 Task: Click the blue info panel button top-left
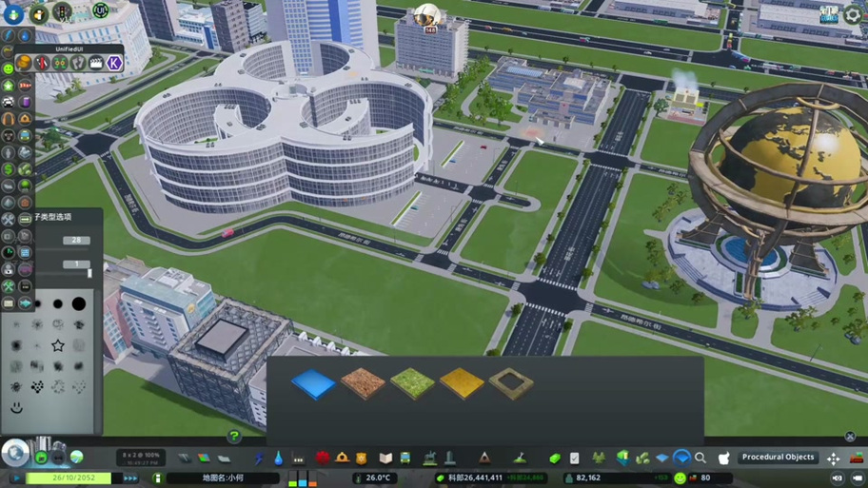click(x=13, y=14)
